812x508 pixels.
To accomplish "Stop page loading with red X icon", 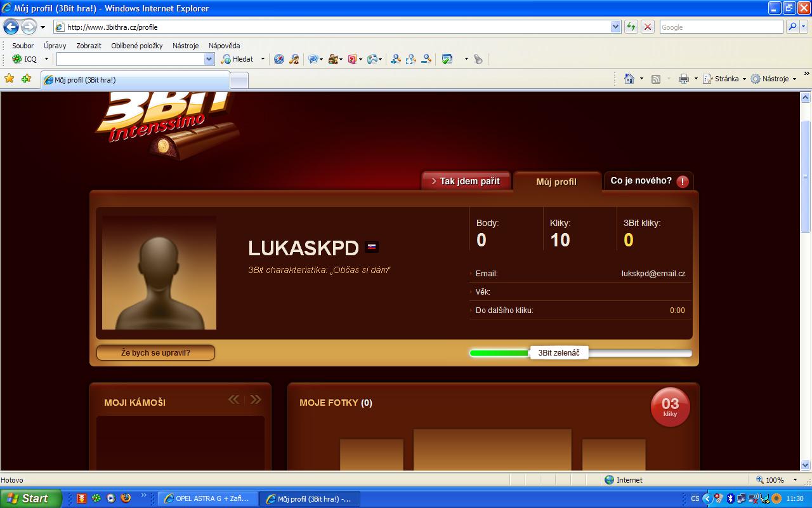I will point(647,27).
